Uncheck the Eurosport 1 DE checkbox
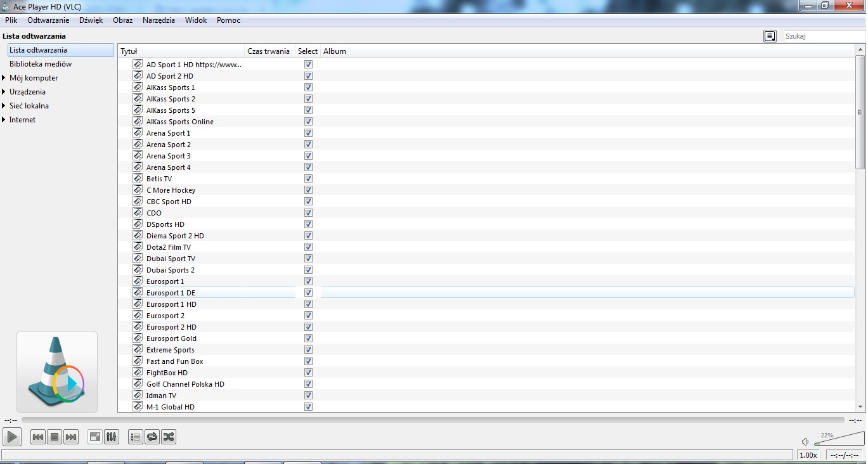Screen dimensions: 868x464 (308, 293)
